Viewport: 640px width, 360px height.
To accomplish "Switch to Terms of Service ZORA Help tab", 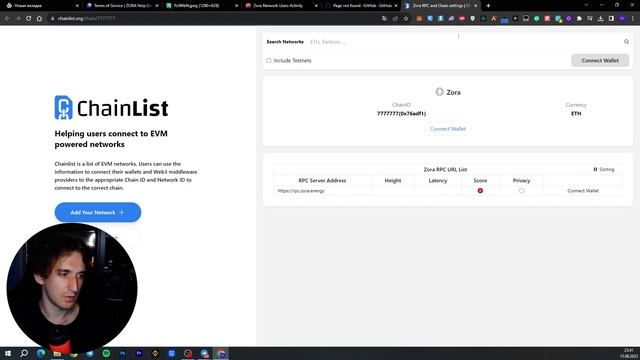I will click(x=122, y=6).
